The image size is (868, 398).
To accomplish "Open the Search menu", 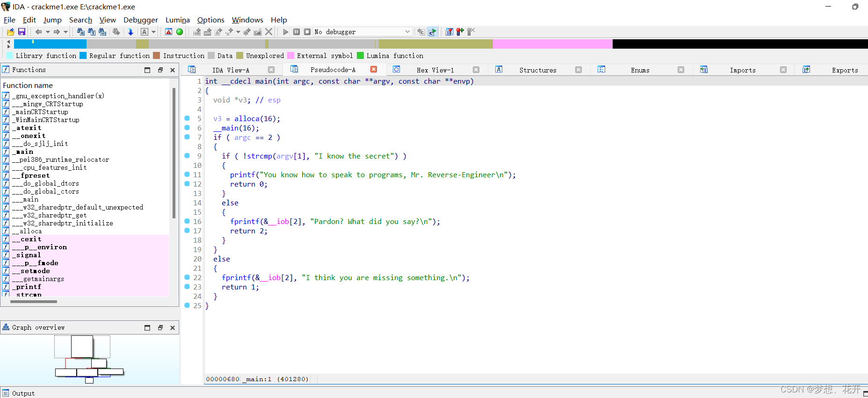I will click(x=80, y=20).
